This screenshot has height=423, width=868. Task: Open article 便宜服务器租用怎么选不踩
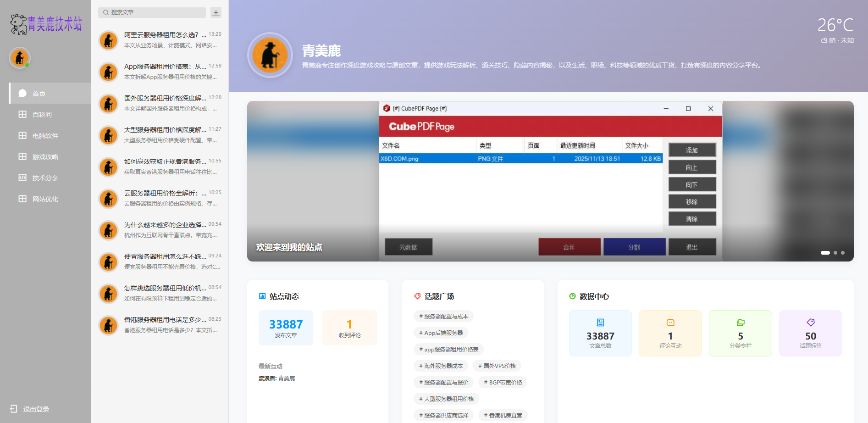(160, 262)
